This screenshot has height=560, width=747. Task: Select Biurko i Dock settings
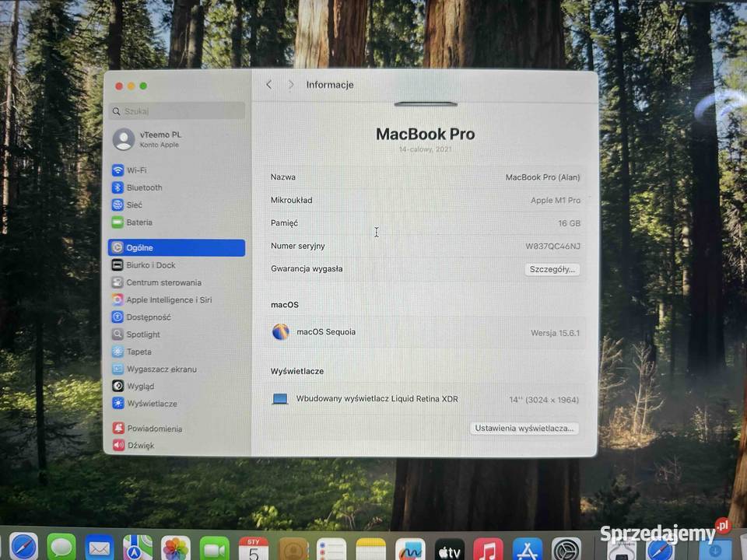(x=153, y=264)
